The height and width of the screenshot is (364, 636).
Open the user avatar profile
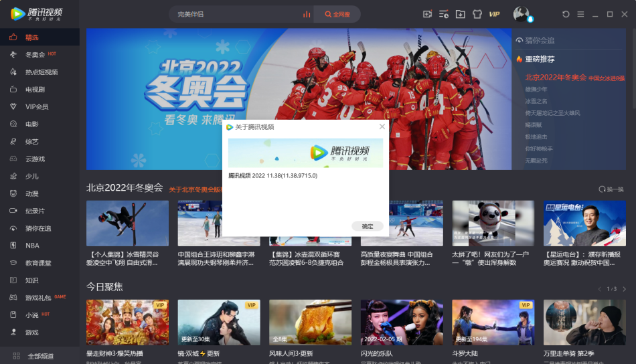pos(522,14)
